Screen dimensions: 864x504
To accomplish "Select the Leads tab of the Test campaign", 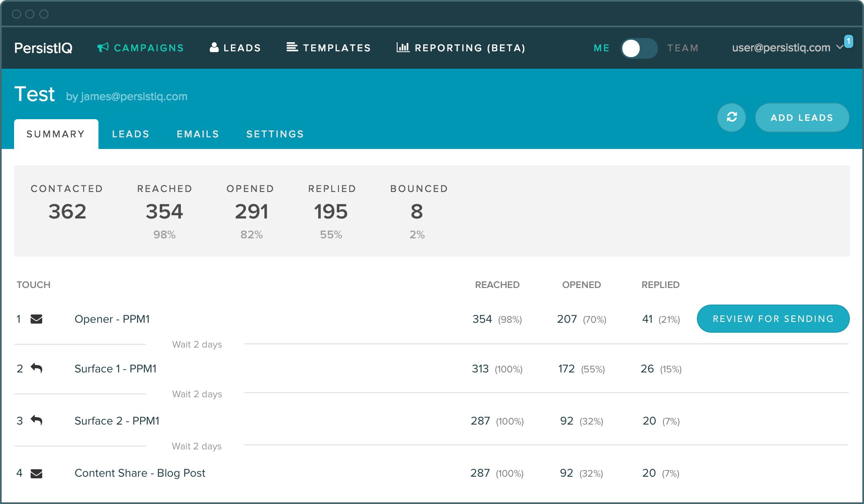I will [x=130, y=134].
